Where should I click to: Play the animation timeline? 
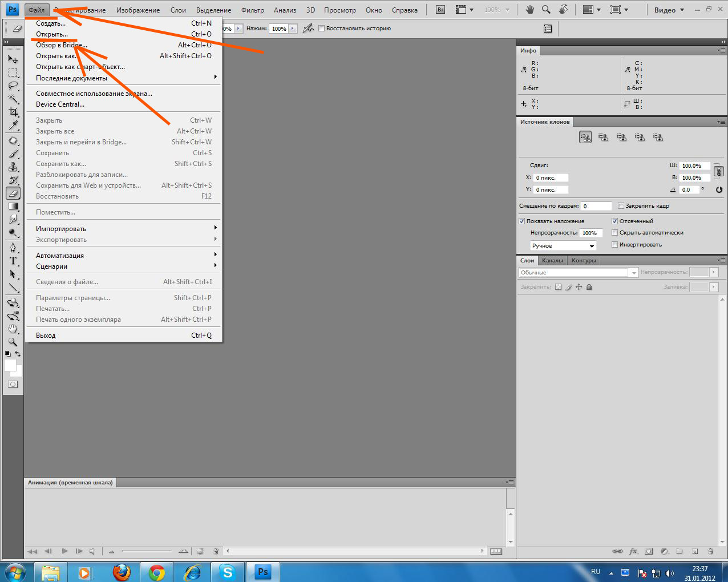tap(64, 551)
